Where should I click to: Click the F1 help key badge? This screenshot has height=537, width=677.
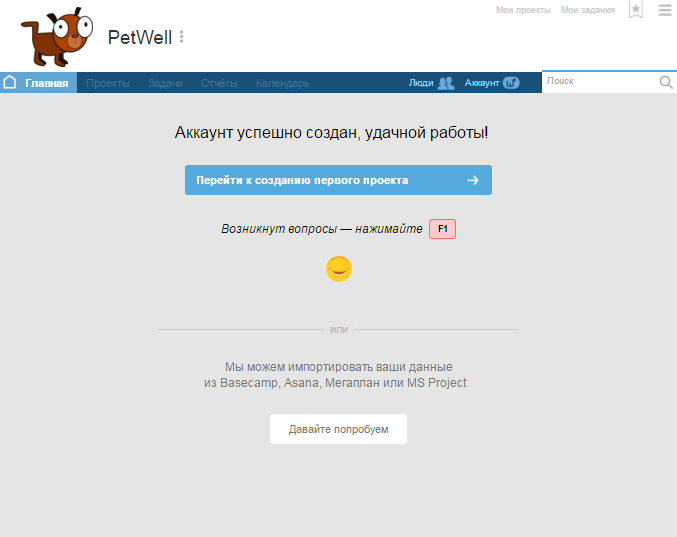point(443,229)
